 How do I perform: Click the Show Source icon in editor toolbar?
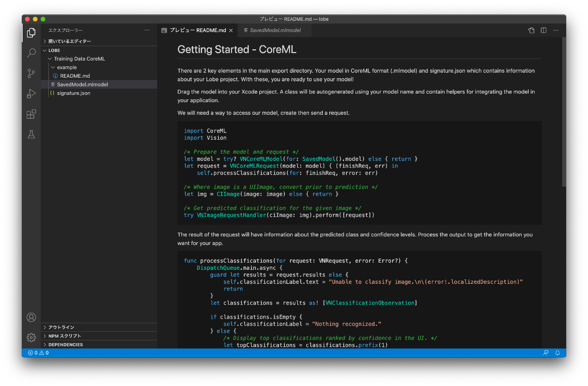tap(531, 30)
